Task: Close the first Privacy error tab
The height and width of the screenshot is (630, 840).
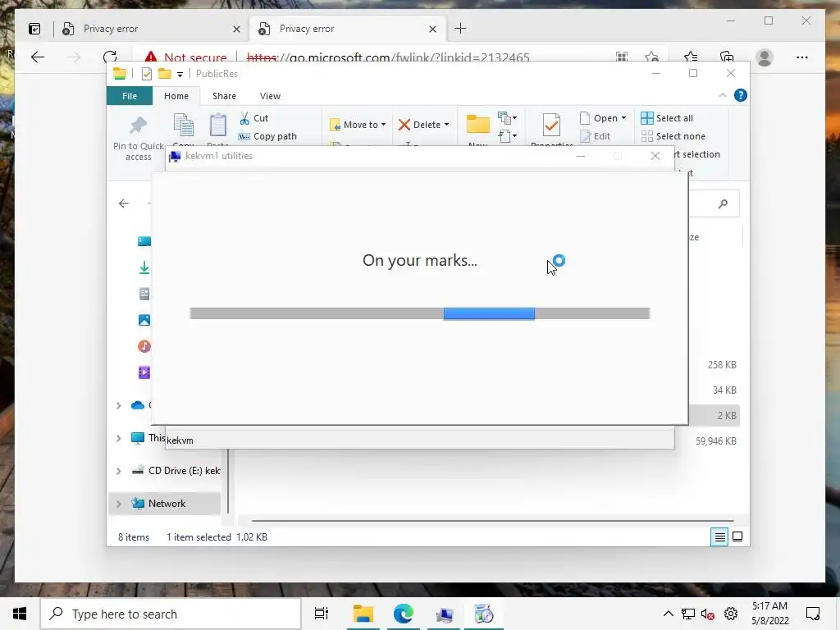Action: coord(236,29)
